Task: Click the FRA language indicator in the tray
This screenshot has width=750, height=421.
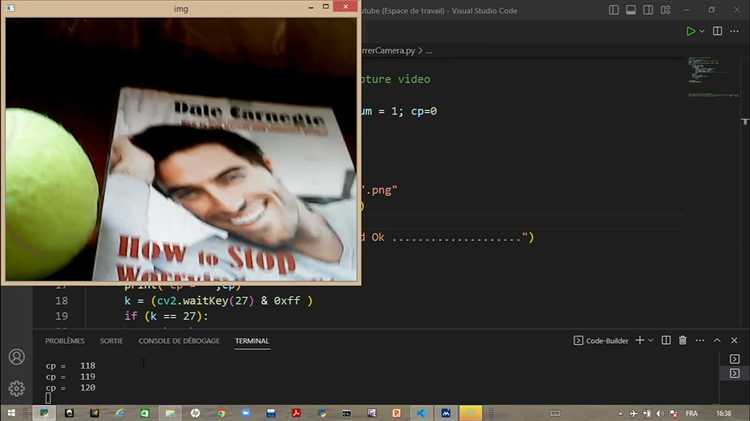Action: click(x=692, y=413)
